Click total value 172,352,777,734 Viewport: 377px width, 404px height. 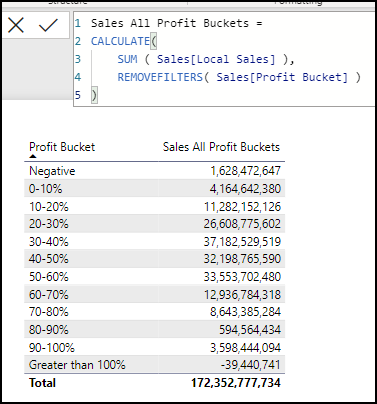click(x=236, y=383)
